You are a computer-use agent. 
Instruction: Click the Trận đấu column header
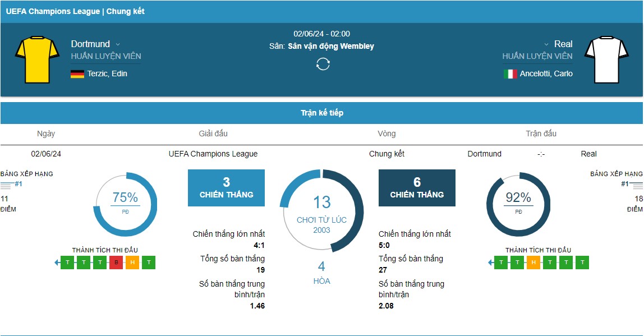click(x=541, y=134)
